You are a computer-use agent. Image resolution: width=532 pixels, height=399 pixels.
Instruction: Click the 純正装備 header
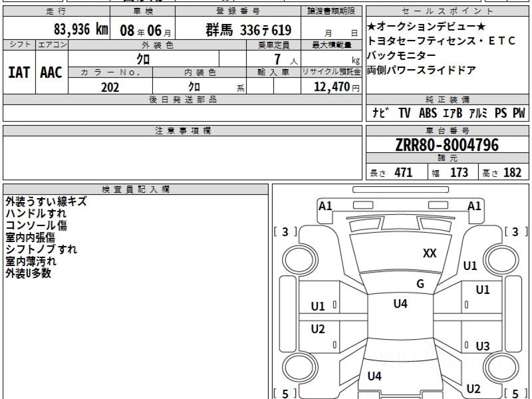click(447, 100)
